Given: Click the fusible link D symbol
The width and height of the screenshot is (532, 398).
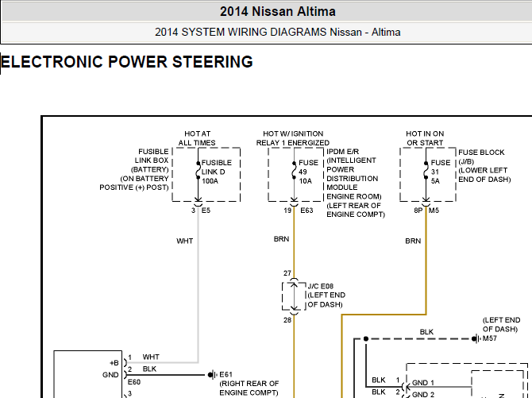Looking at the screenshot, I should (199, 170).
